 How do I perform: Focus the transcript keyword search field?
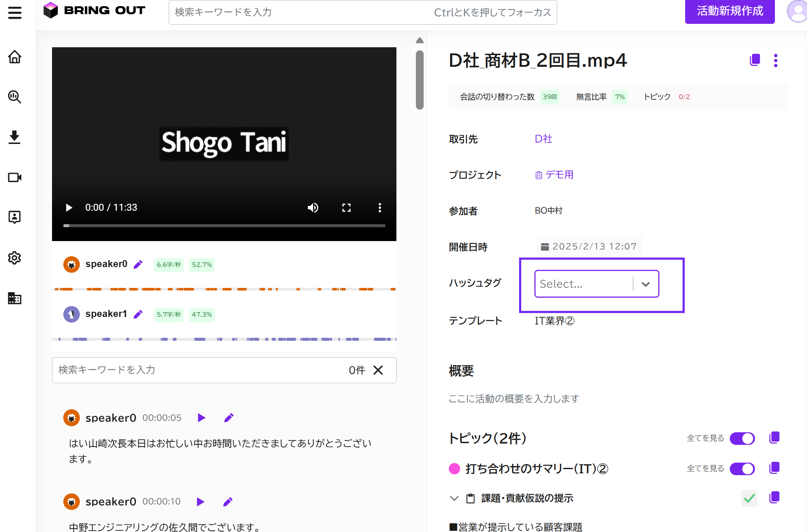pyautogui.click(x=199, y=370)
